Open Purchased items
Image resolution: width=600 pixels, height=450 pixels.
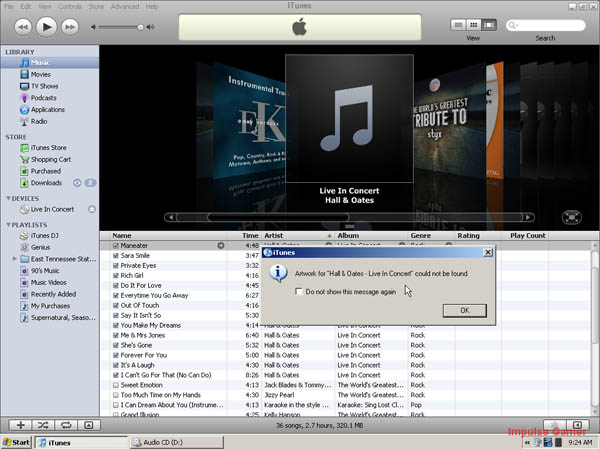click(x=46, y=171)
